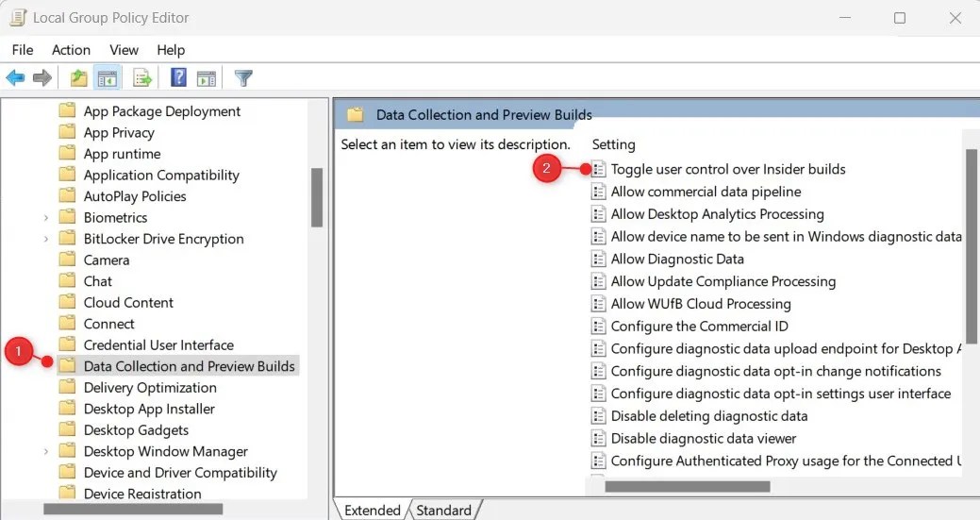Expand Desktop Window Manager node
The image size is (980, 520).
click(x=45, y=452)
